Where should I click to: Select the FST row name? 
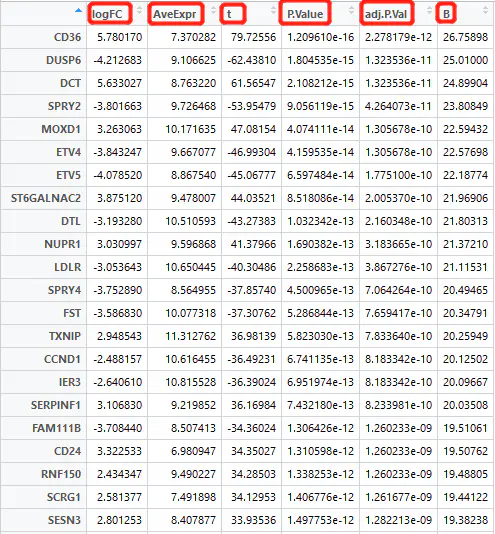pyautogui.click(x=72, y=313)
